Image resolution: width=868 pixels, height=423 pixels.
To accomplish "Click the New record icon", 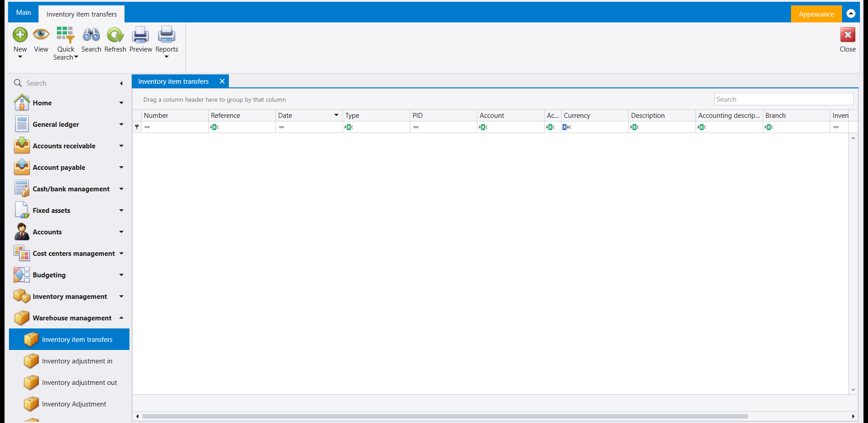I will click(20, 35).
